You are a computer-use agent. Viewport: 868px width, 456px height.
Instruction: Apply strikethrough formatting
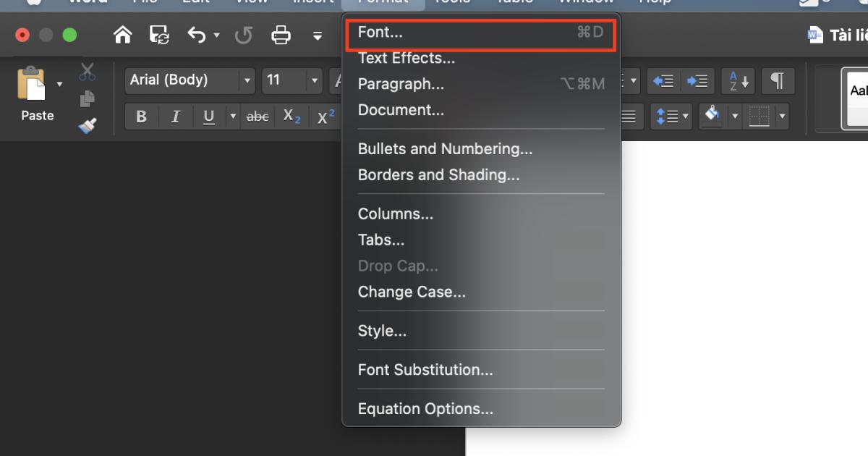click(x=258, y=116)
